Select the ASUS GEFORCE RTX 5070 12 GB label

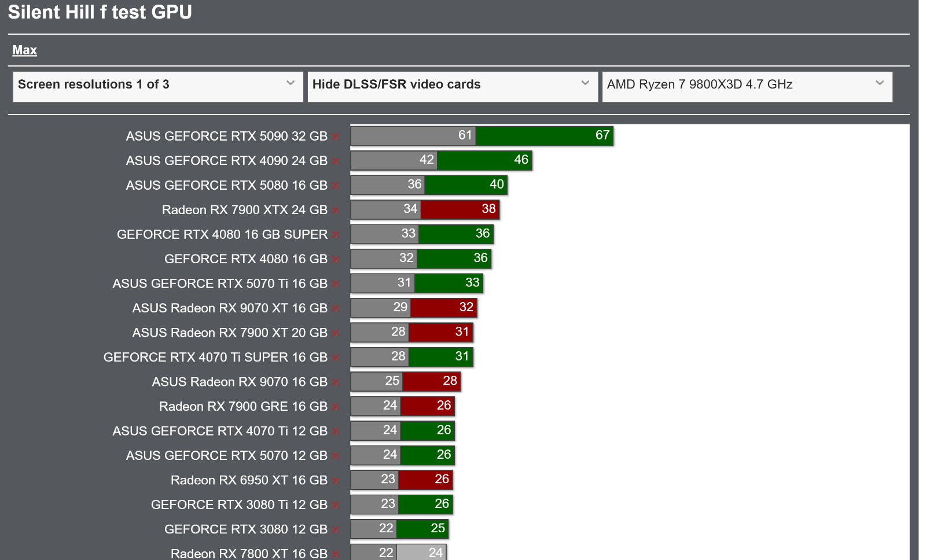pos(227,456)
